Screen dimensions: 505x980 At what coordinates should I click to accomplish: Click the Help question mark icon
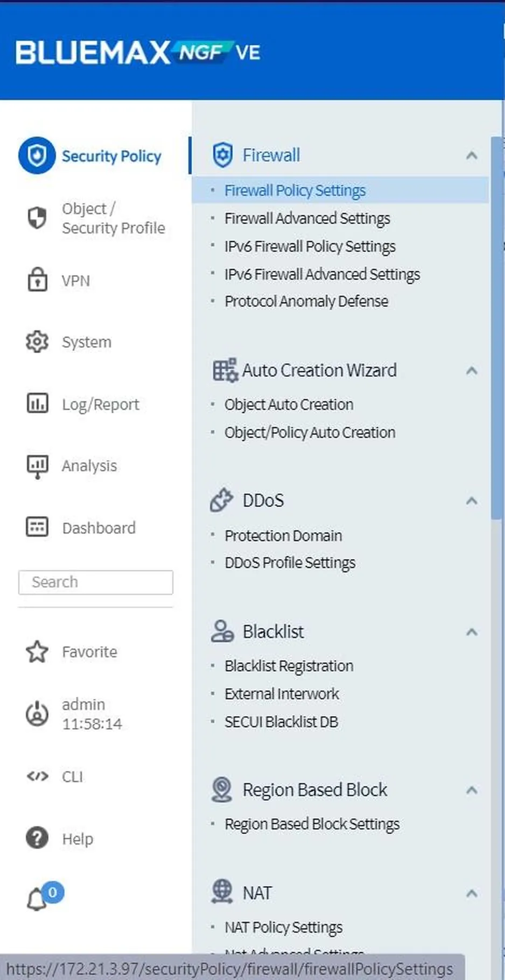37,838
